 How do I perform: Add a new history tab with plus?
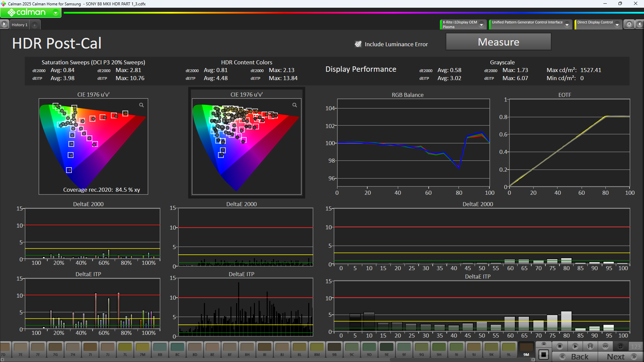tap(35, 25)
